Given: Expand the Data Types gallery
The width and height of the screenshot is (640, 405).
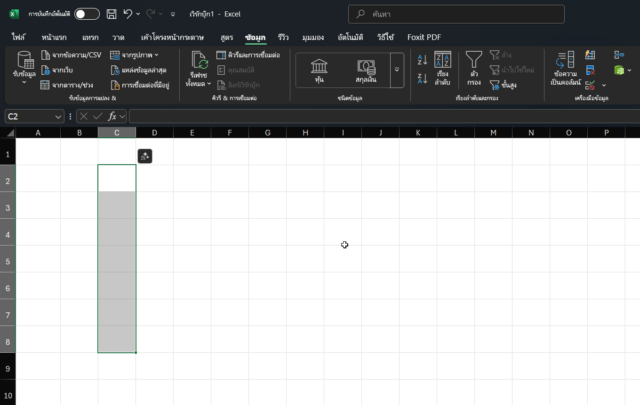Looking at the screenshot, I should click(x=397, y=70).
